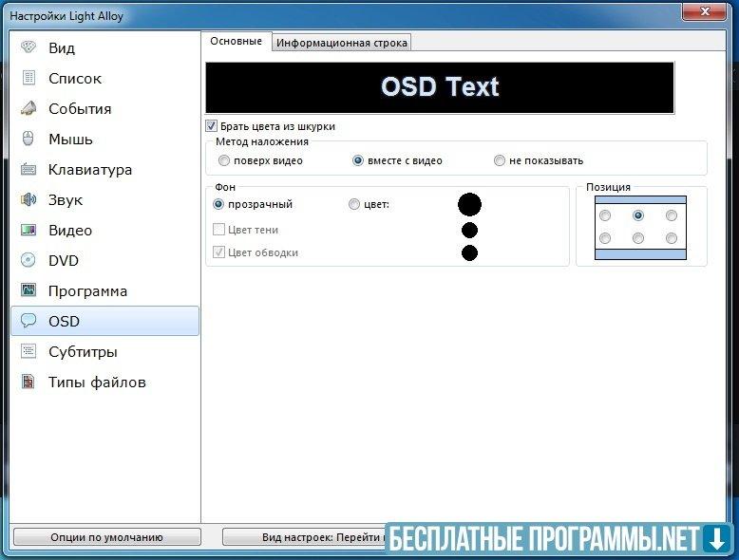The width and height of the screenshot is (739, 560).
Task: Select the цвет background radio button
Action: (354, 204)
